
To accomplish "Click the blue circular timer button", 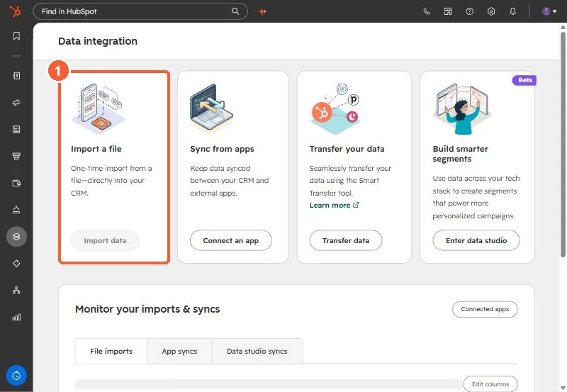I will pos(16,376).
